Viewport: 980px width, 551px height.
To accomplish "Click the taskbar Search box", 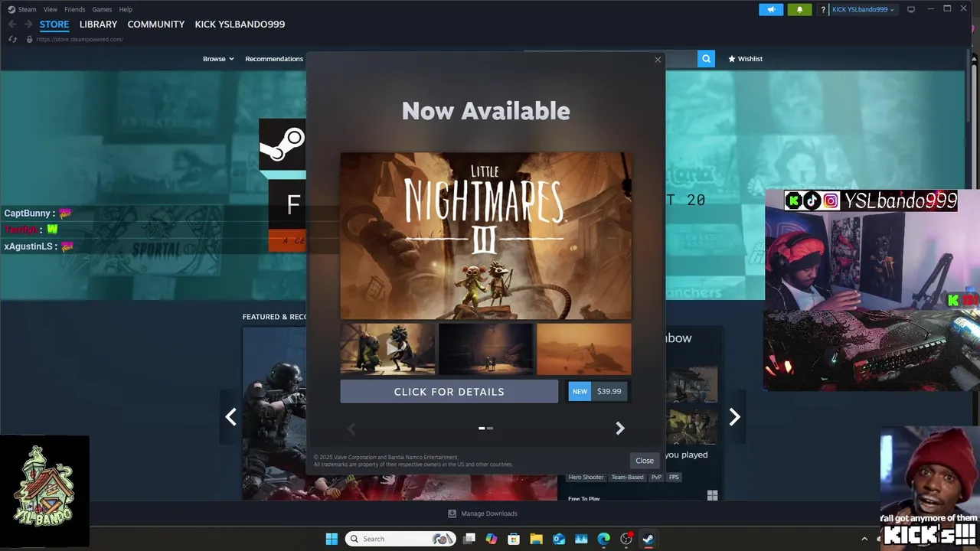I will tap(400, 539).
